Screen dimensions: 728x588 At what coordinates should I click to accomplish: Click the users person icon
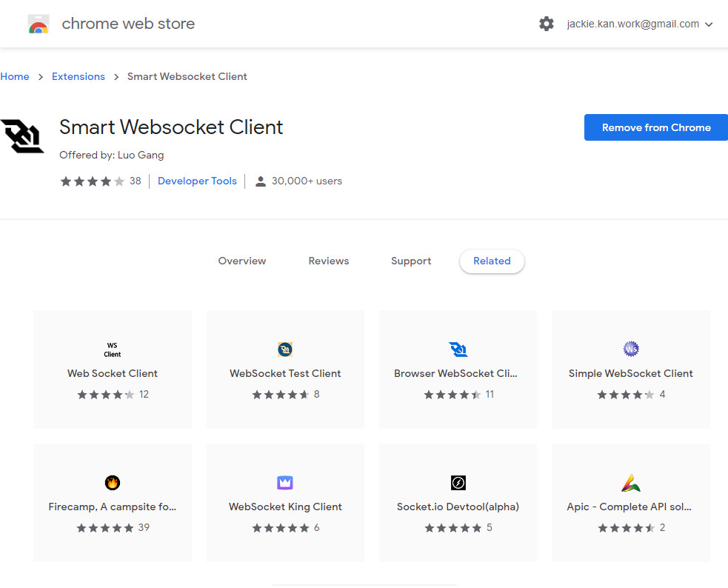(x=261, y=181)
